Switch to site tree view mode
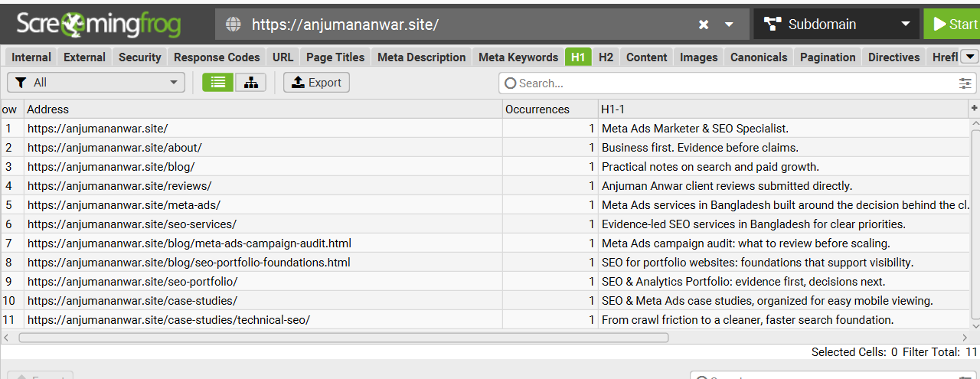 tap(250, 82)
